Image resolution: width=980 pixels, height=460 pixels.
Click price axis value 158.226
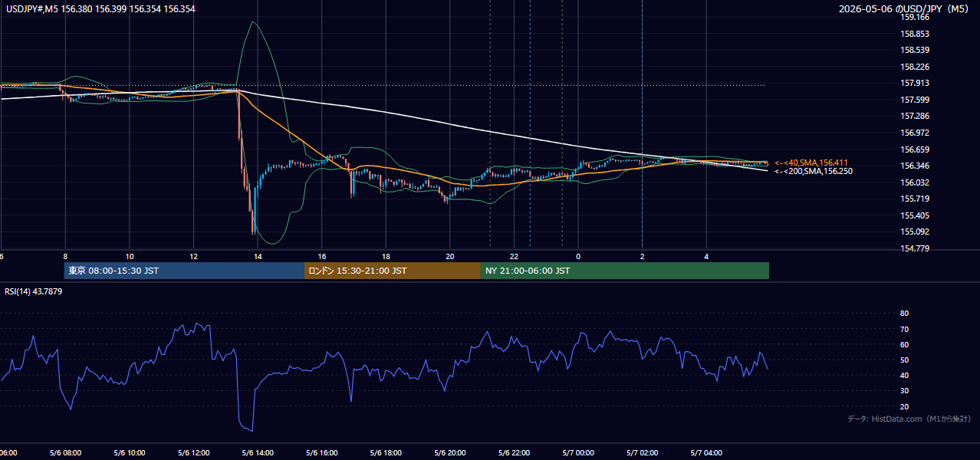[x=916, y=67]
